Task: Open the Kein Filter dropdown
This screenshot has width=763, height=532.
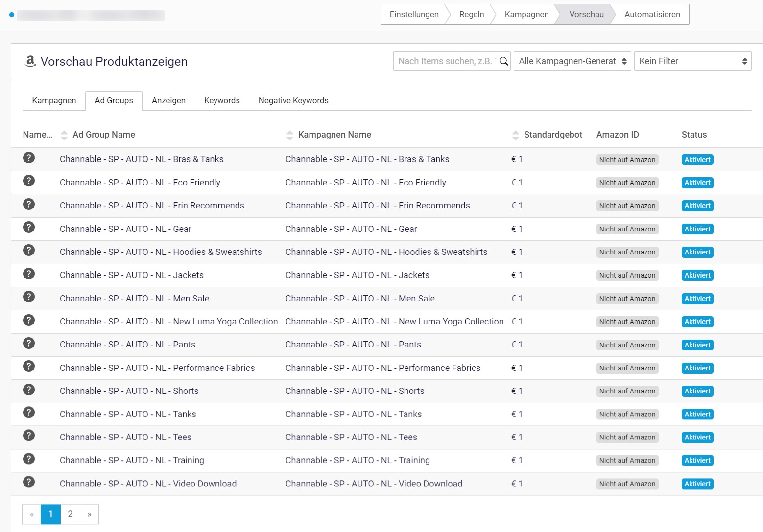Action: (x=692, y=61)
